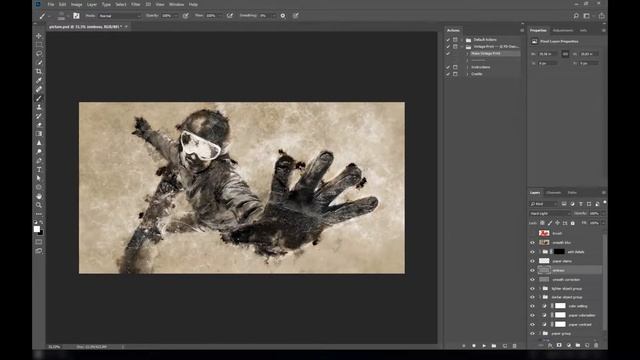This screenshot has width=640, height=360.
Task: Toggle the Default Actions checkmark
Action: [x=448, y=40]
